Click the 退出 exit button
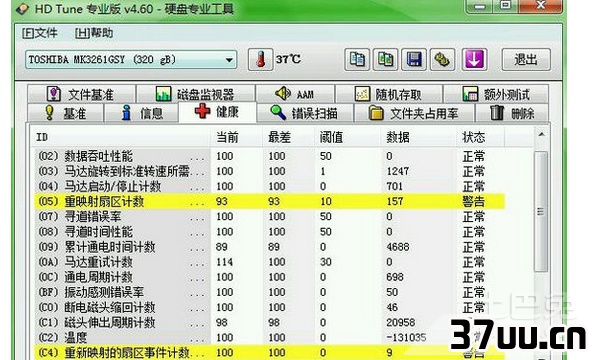The width and height of the screenshot is (599, 360). [x=526, y=60]
